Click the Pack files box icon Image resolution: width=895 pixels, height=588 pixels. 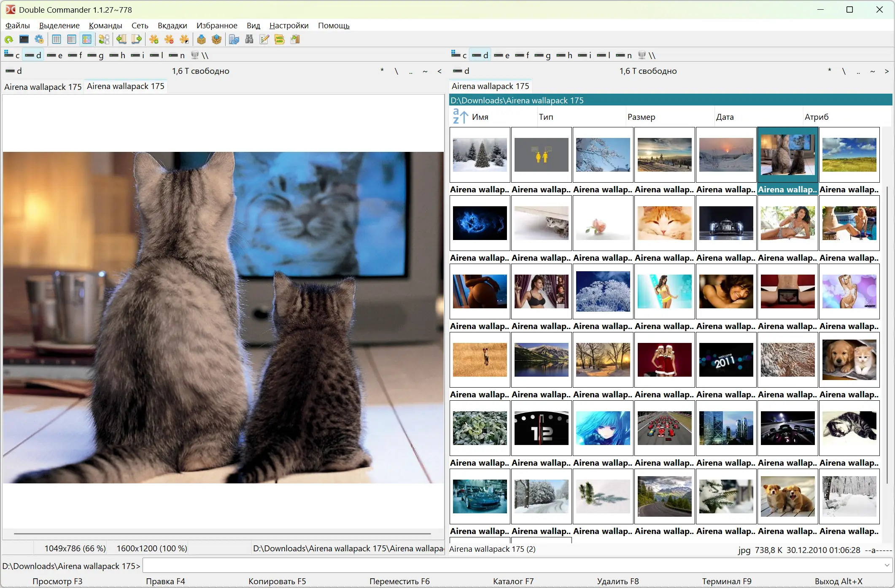[x=202, y=40]
